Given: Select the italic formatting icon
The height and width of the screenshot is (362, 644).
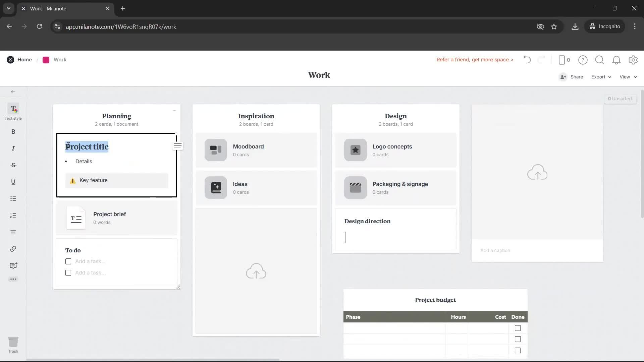Looking at the screenshot, I should [x=13, y=148].
